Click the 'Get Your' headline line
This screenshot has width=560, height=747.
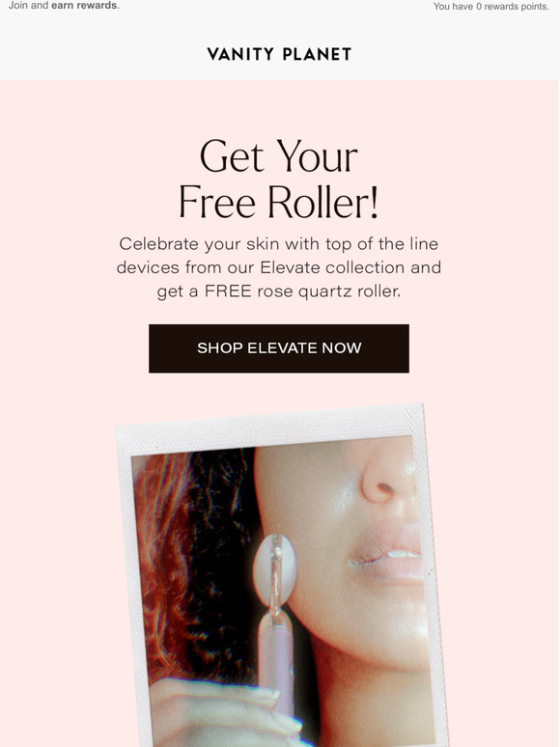pos(279,156)
